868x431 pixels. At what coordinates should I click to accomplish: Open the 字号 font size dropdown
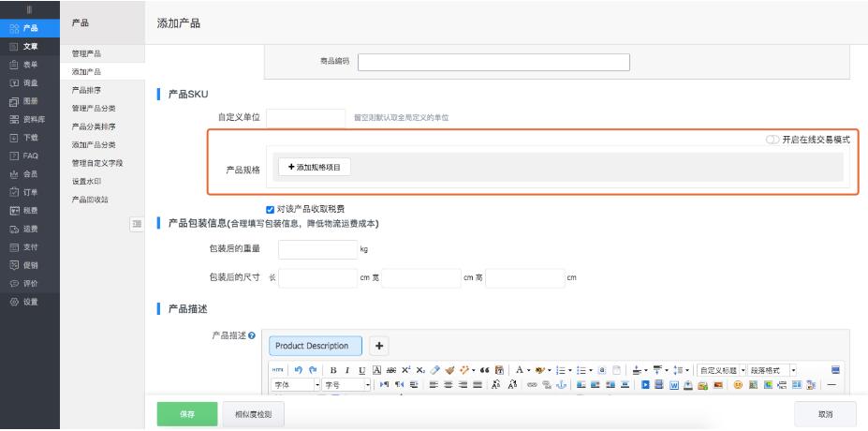[x=345, y=385]
